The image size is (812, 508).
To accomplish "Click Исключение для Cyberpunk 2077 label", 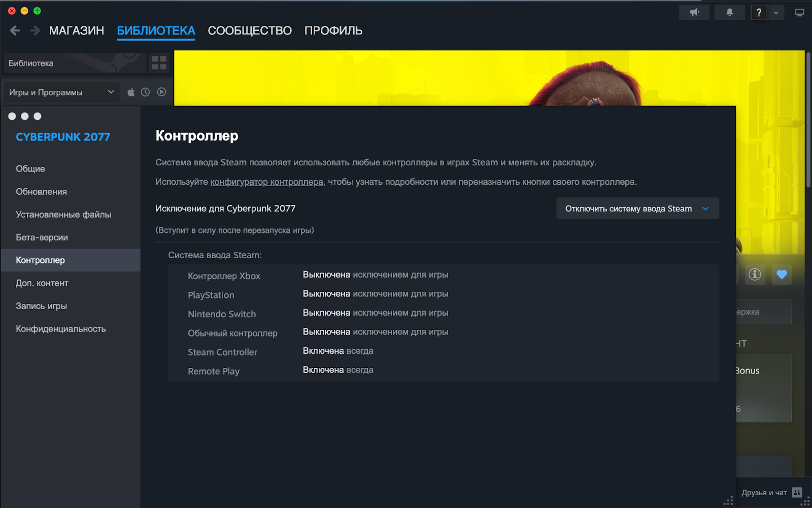I will click(225, 209).
